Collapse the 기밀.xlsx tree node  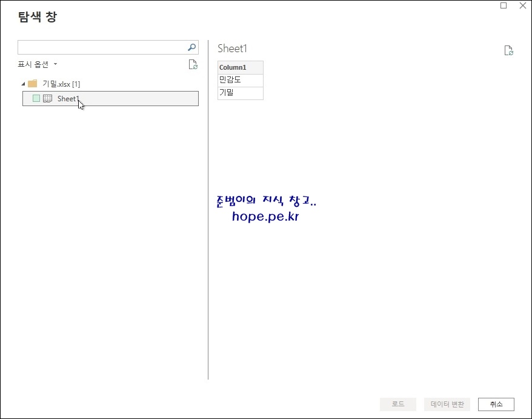(x=23, y=84)
